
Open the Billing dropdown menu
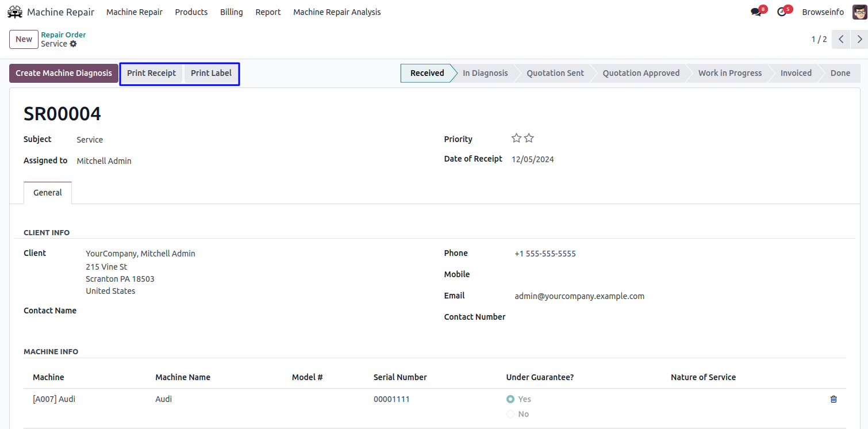tap(231, 12)
